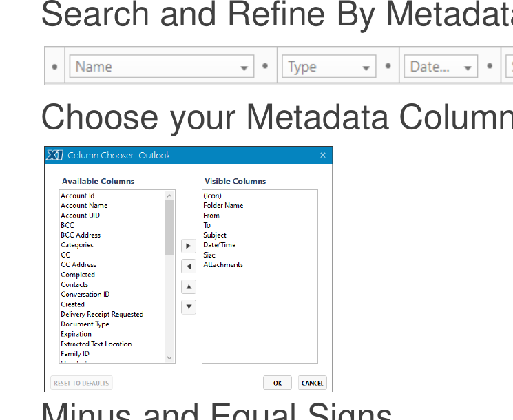Select Conversation ID in Available Columns
Screen dimensions: 513x420
85,295
